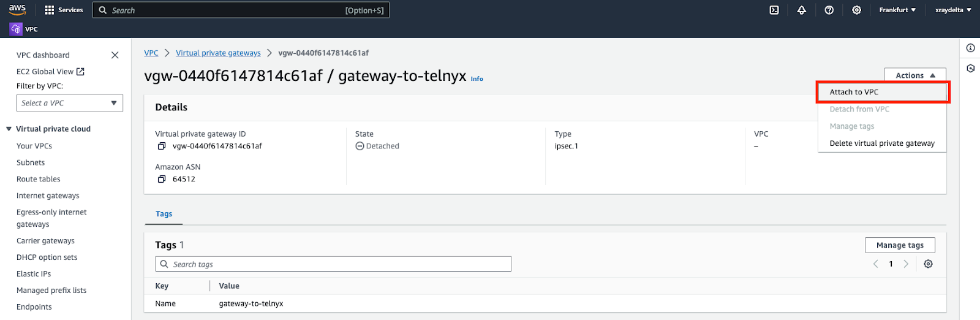Navigate to Elastic IPs

click(x=34, y=274)
